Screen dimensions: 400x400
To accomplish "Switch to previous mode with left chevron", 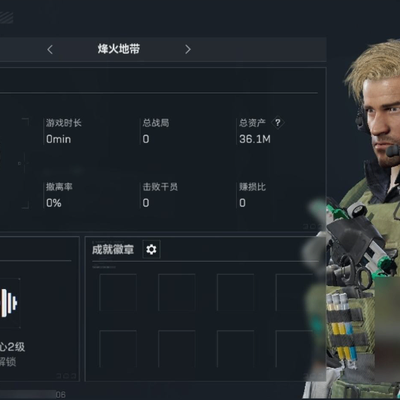I will click(x=50, y=50).
